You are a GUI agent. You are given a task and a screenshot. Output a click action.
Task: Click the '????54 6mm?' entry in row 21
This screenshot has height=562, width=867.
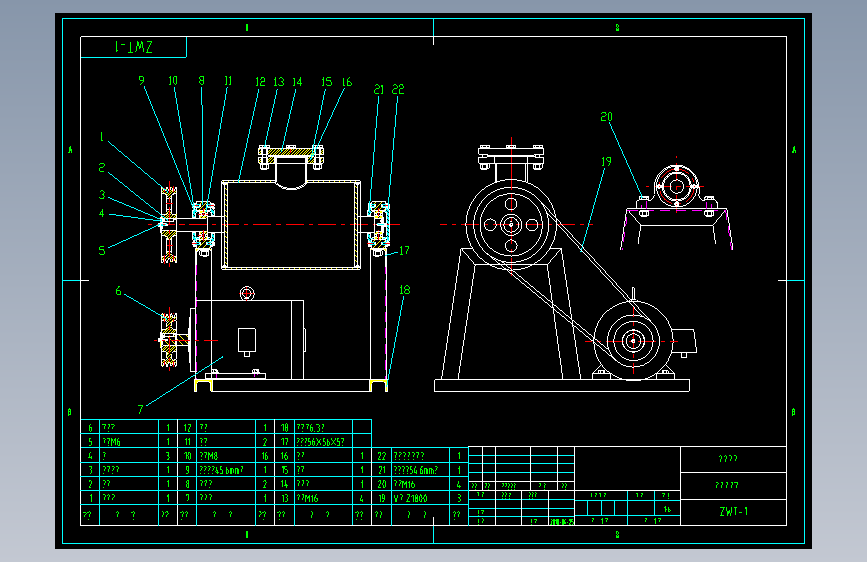[416, 470]
